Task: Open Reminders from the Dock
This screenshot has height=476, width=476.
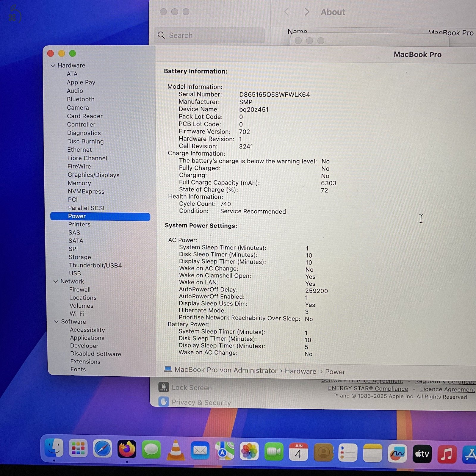Action: point(348,453)
